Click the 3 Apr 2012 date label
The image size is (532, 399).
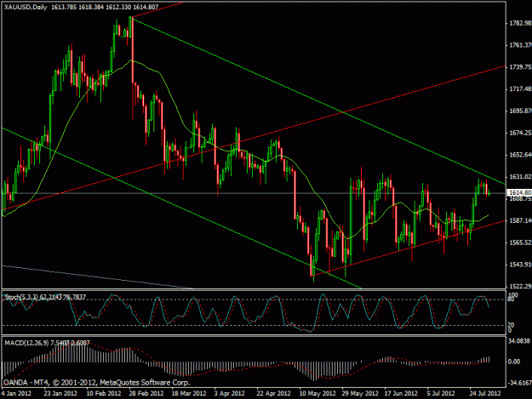(x=230, y=394)
